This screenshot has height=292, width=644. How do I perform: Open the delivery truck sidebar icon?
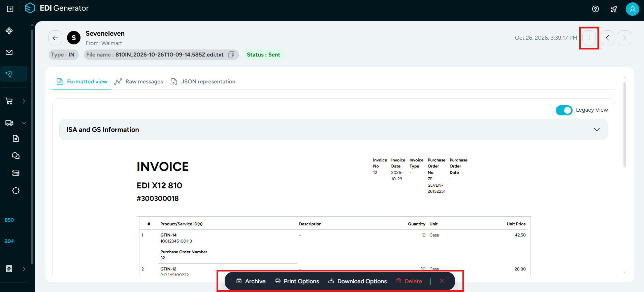(9, 123)
